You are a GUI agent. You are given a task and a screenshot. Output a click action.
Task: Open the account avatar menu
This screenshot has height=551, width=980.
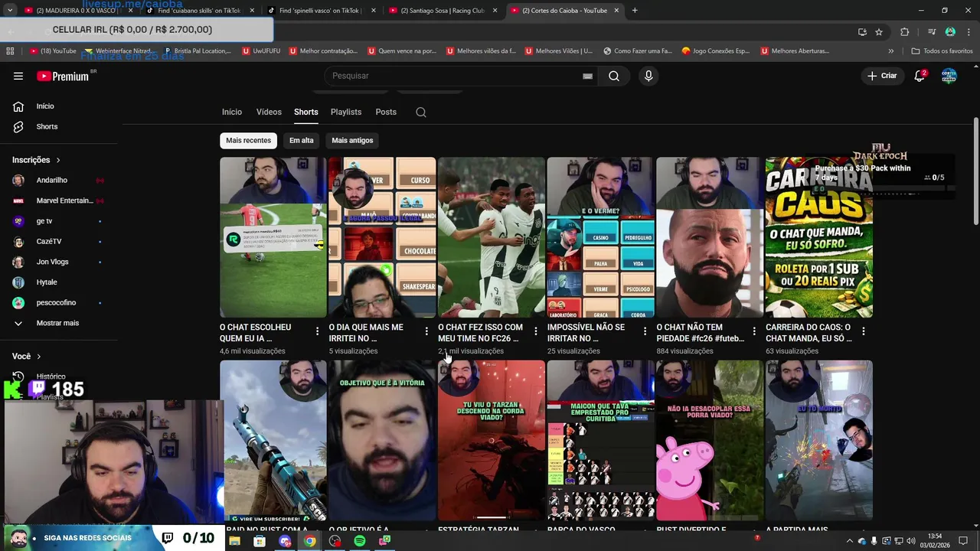coord(949,76)
